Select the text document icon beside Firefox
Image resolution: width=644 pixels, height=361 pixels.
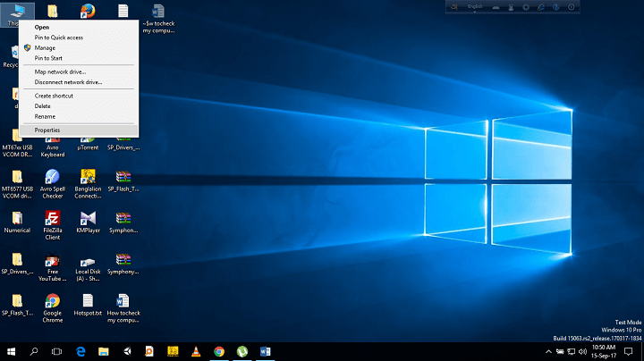pos(123,11)
